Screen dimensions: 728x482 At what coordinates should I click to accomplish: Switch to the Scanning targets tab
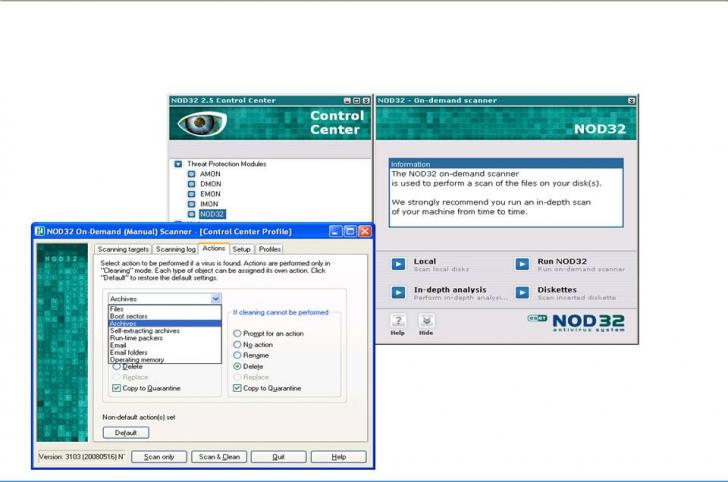[123, 249]
